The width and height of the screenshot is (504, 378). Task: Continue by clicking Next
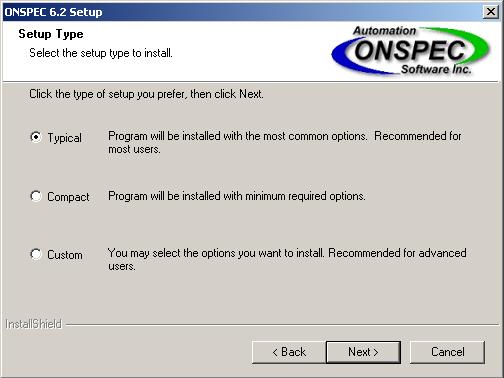click(363, 352)
